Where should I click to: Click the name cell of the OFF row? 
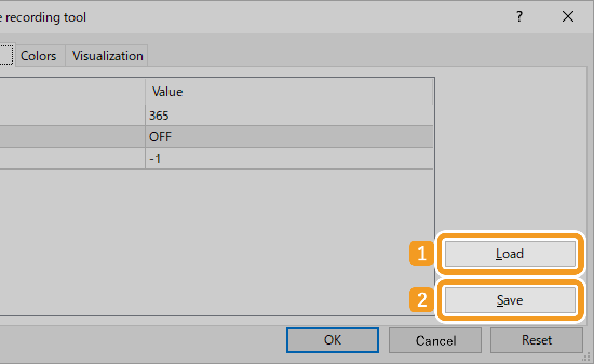click(70, 137)
